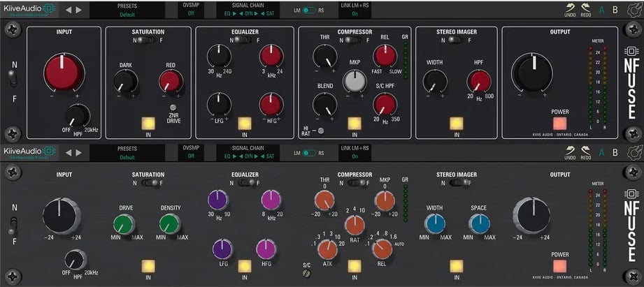The image size is (644, 287).
Task: Toggle ZNR DRIVE button in top Saturation
Action: (173, 108)
